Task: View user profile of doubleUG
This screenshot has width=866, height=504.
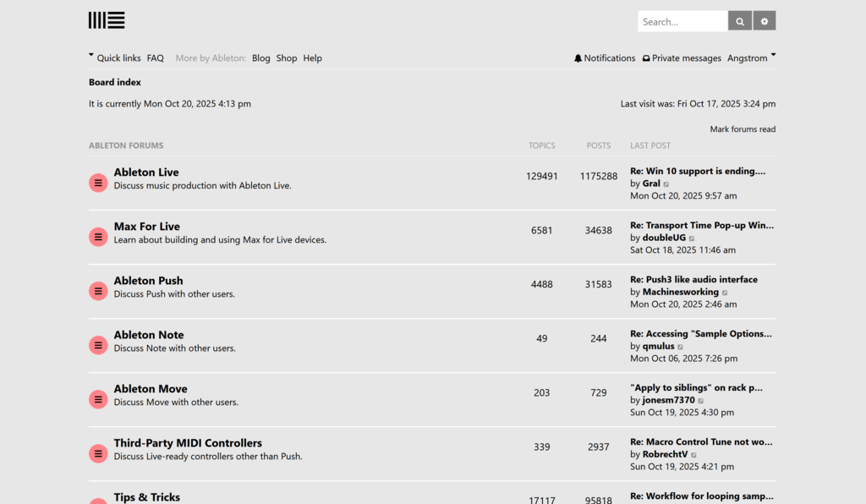Action: [x=664, y=238]
